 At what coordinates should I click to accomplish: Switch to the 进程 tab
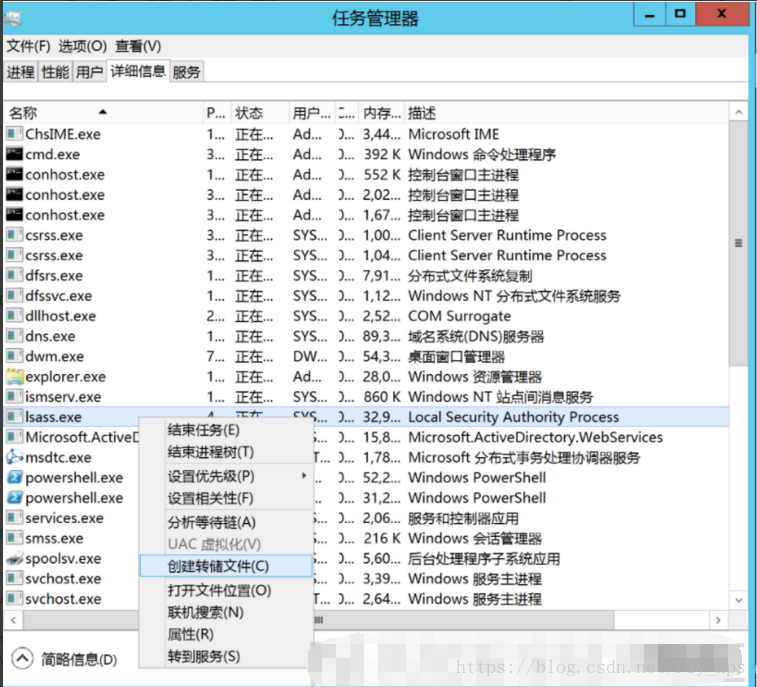click(20, 72)
